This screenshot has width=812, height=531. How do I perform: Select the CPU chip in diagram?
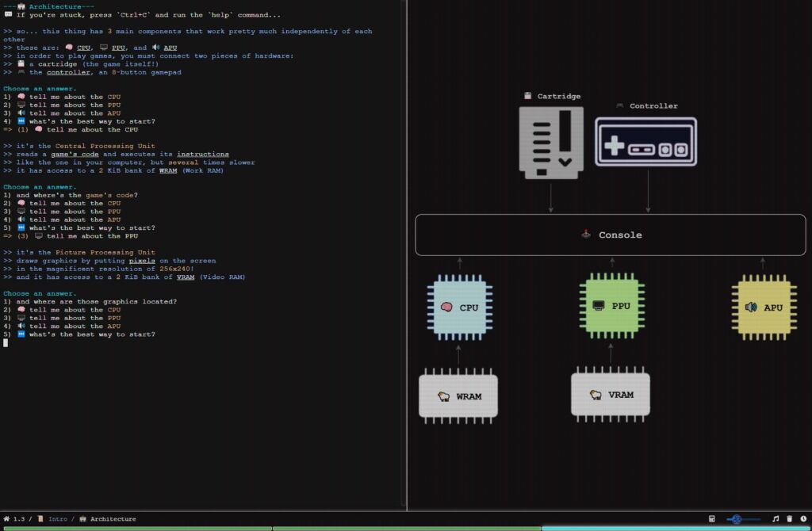click(x=459, y=307)
